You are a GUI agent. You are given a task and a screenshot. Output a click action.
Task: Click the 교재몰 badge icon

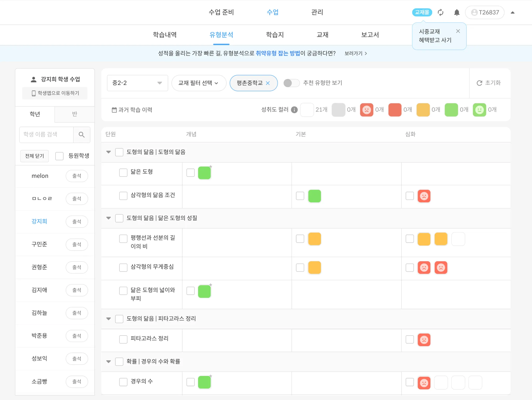(x=422, y=12)
